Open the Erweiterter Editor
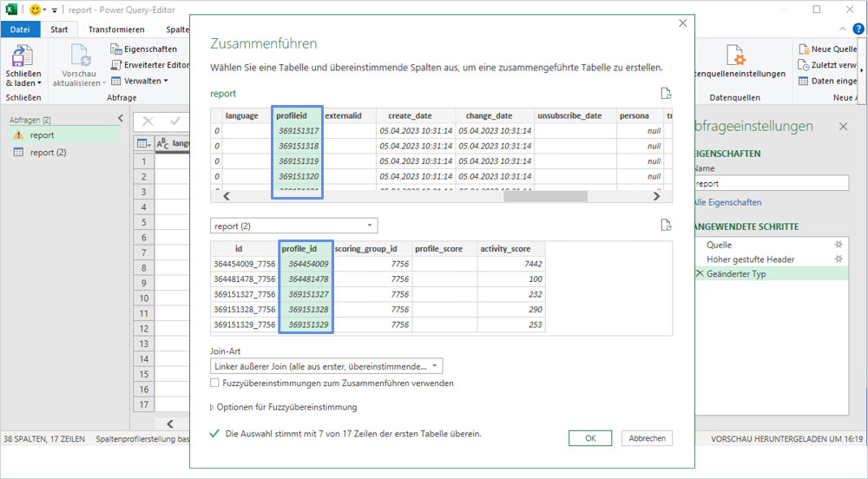Viewport: 868px width, 479px height. coord(149,65)
